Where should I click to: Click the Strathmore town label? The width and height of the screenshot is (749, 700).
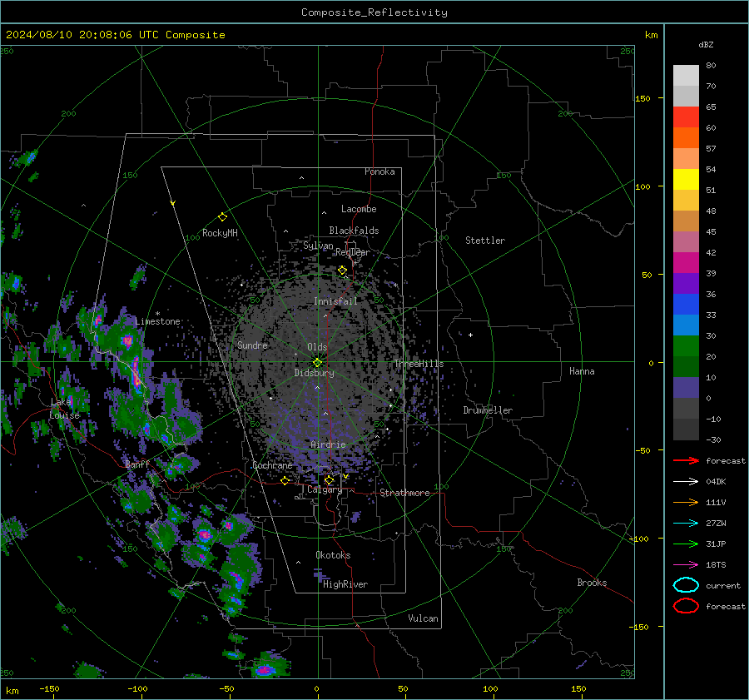tap(404, 493)
